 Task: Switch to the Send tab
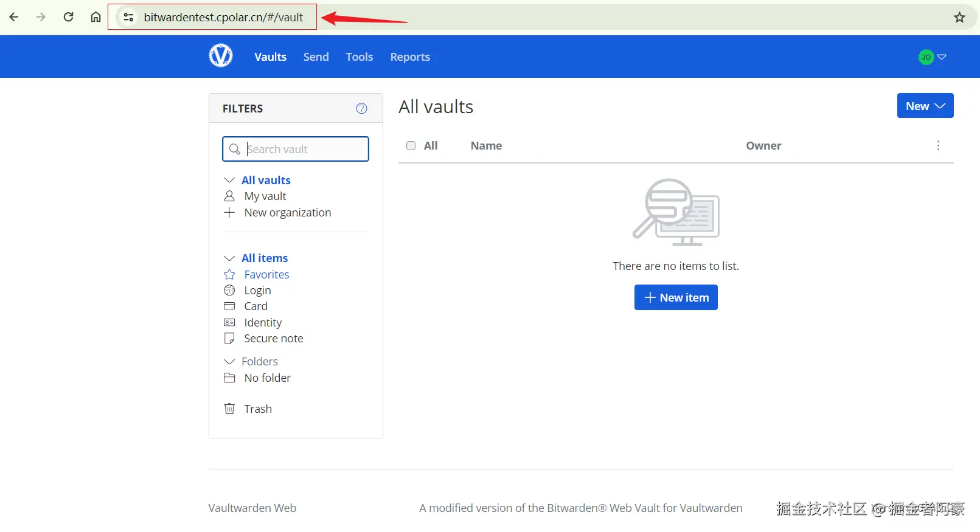point(316,57)
